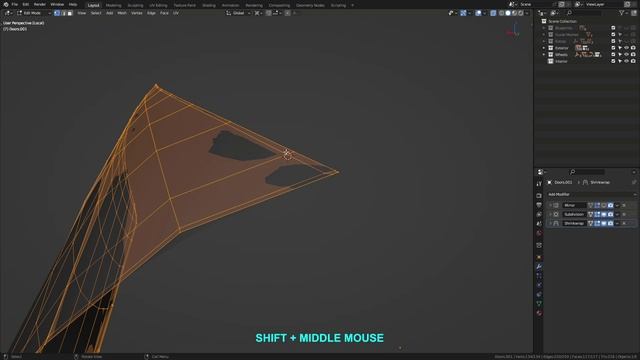Switch to solid viewport shading
Image resolution: width=640 pixels, height=360 pixels.
click(x=508, y=13)
